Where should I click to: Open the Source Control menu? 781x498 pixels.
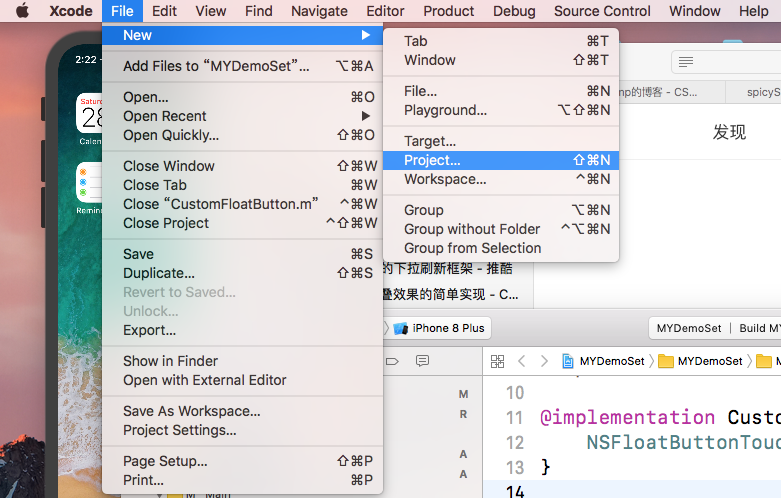coord(602,10)
